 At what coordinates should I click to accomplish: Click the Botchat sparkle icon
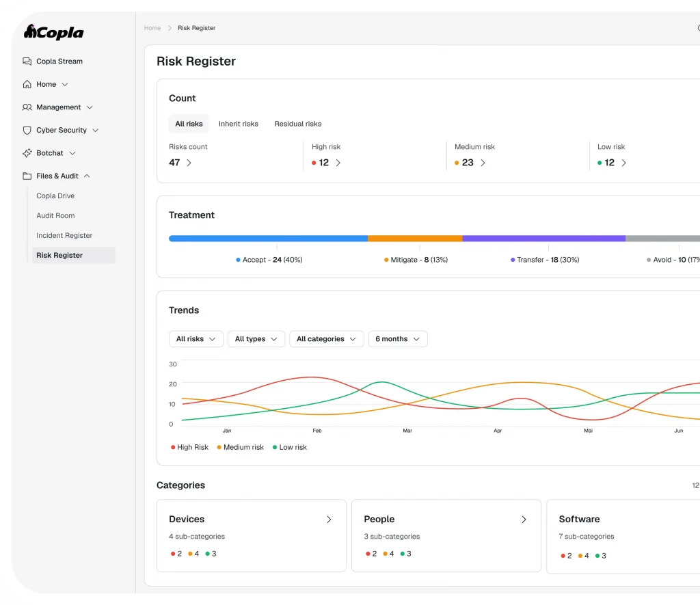[x=27, y=153]
